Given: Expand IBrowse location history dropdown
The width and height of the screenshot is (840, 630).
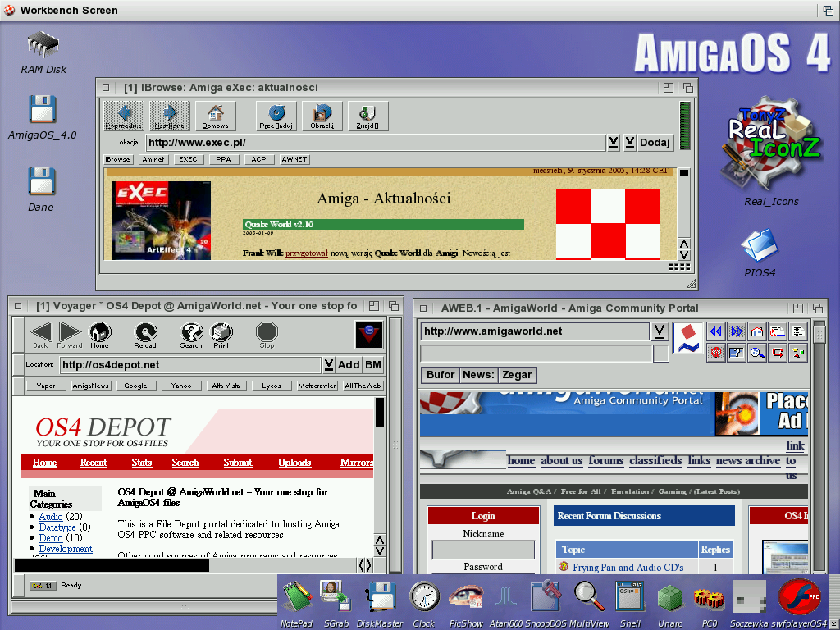Looking at the screenshot, I should click(x=614, y=143).
